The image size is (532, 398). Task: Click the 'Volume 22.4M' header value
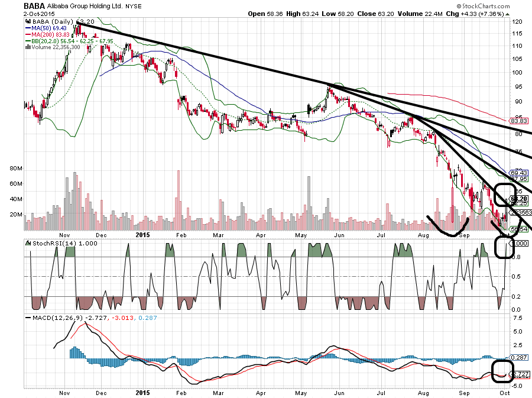click(420, 14)
